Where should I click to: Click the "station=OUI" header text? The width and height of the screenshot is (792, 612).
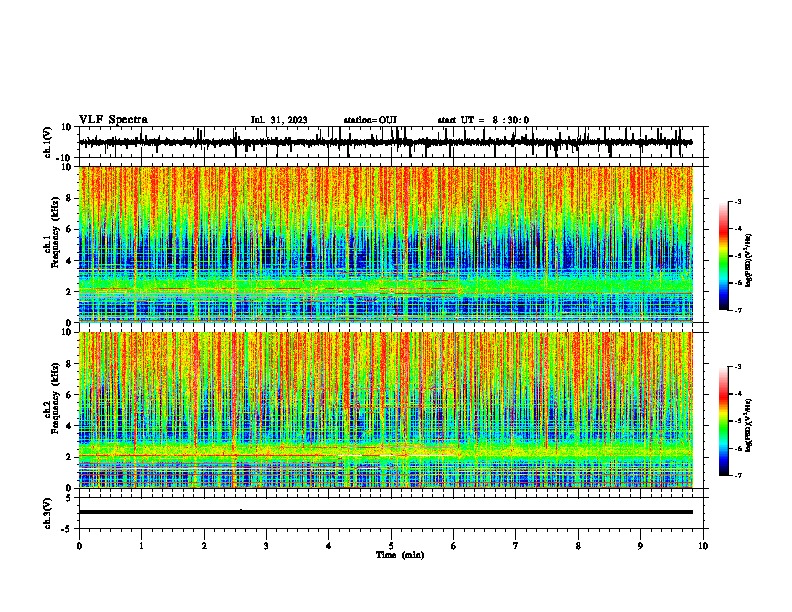[x=370, y=120]
